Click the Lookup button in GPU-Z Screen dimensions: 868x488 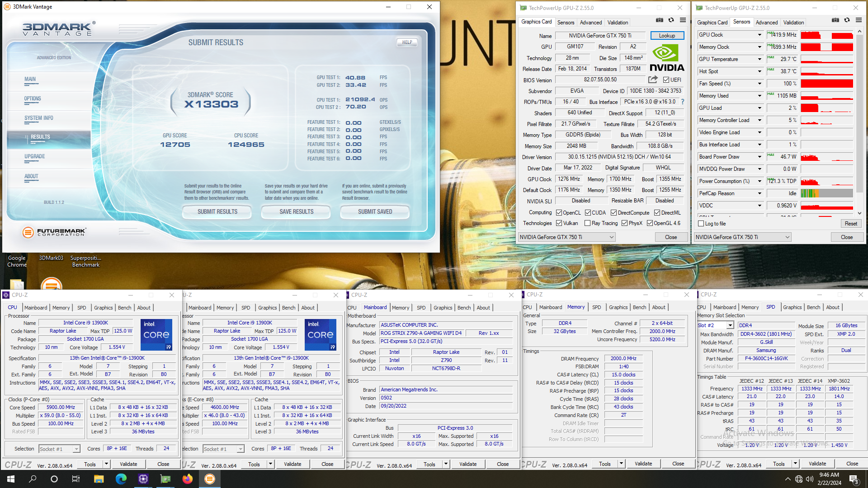[x=667, y=35]
